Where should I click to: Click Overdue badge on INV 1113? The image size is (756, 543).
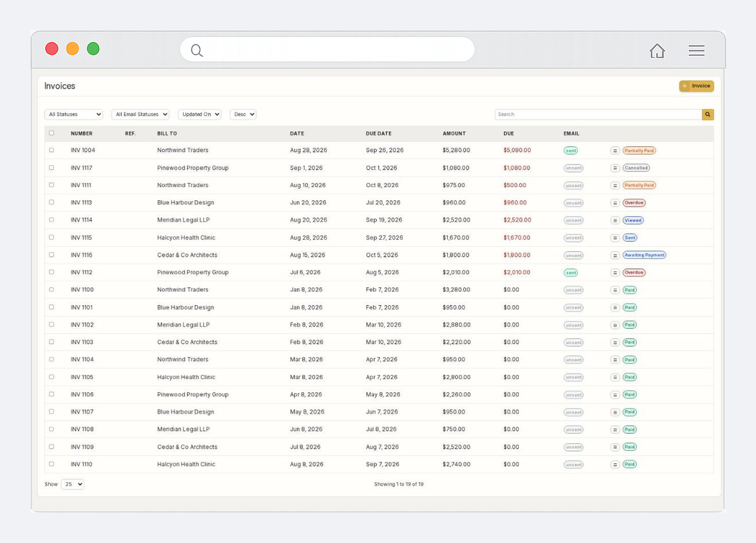(634, 203)
